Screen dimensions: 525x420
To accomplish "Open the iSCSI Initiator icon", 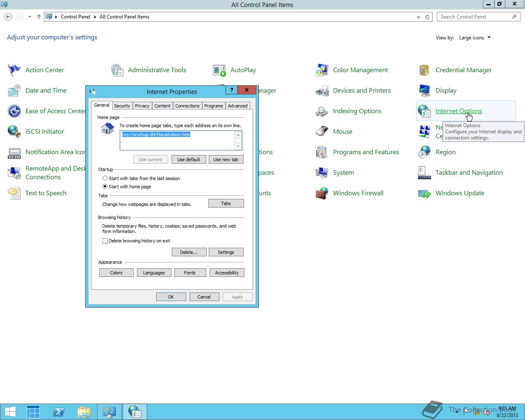I will coord(14,132).
